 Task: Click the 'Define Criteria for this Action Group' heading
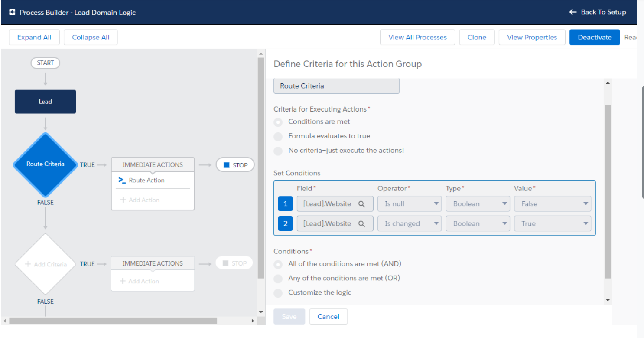pyautogui.click(x=348, y=64)
